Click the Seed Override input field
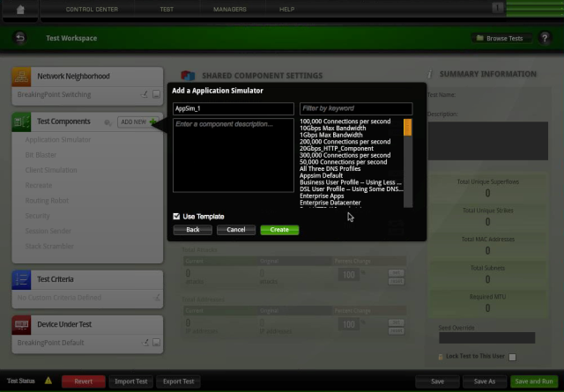The height and width of the screenshot is (392, 564). click(486, 337)
